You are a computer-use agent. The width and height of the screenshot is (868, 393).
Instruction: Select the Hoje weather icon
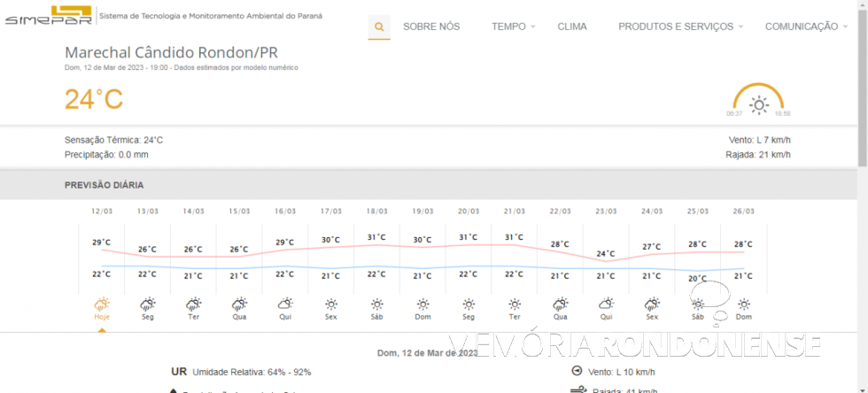tap(102, 304)
